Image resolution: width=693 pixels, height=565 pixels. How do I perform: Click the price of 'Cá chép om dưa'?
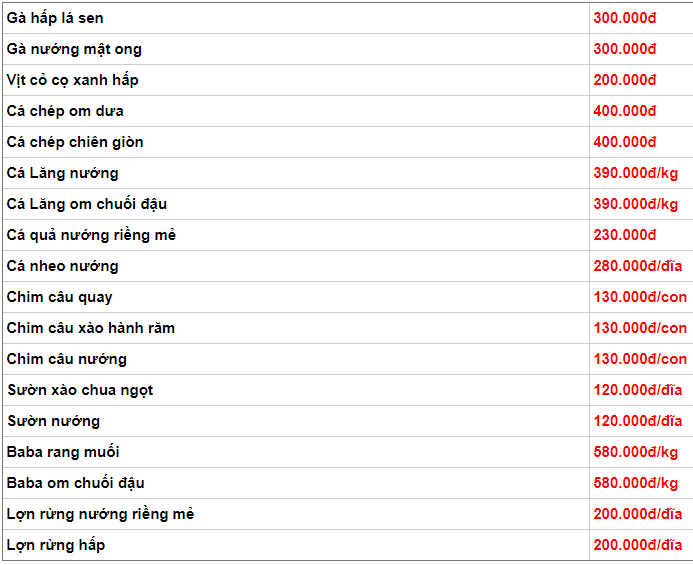[x=624, y=111]
